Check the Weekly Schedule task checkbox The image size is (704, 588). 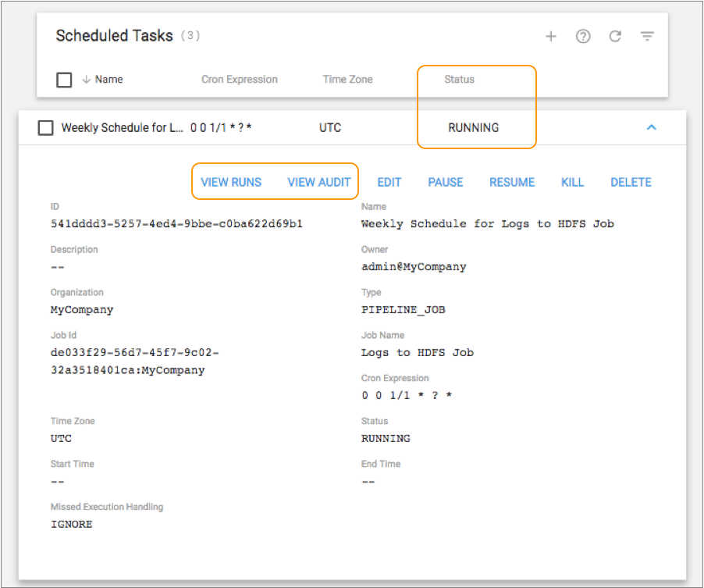[x=46, y=128]
